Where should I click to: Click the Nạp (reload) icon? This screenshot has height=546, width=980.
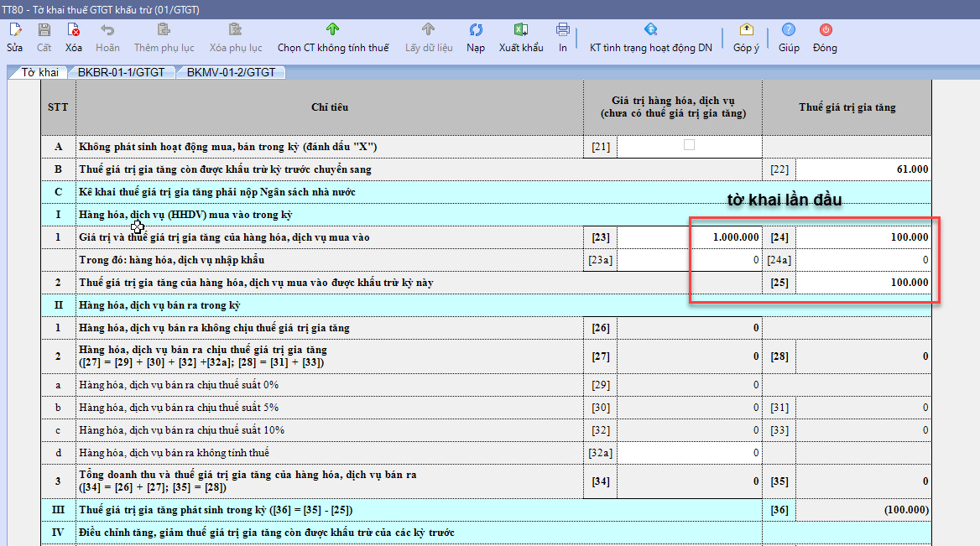click(476, 30)
